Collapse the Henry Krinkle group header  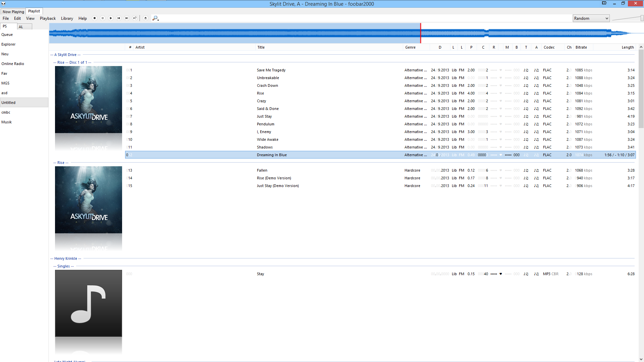coord(66,258)
